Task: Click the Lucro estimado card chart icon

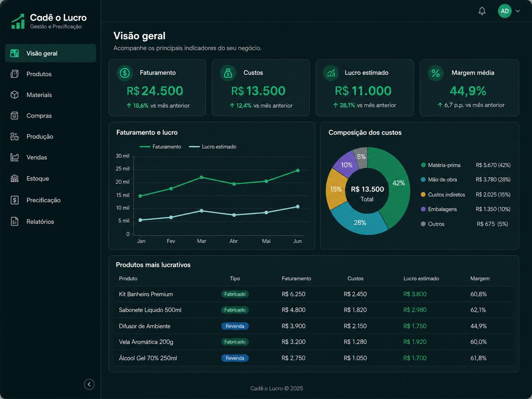Action: 331,73
